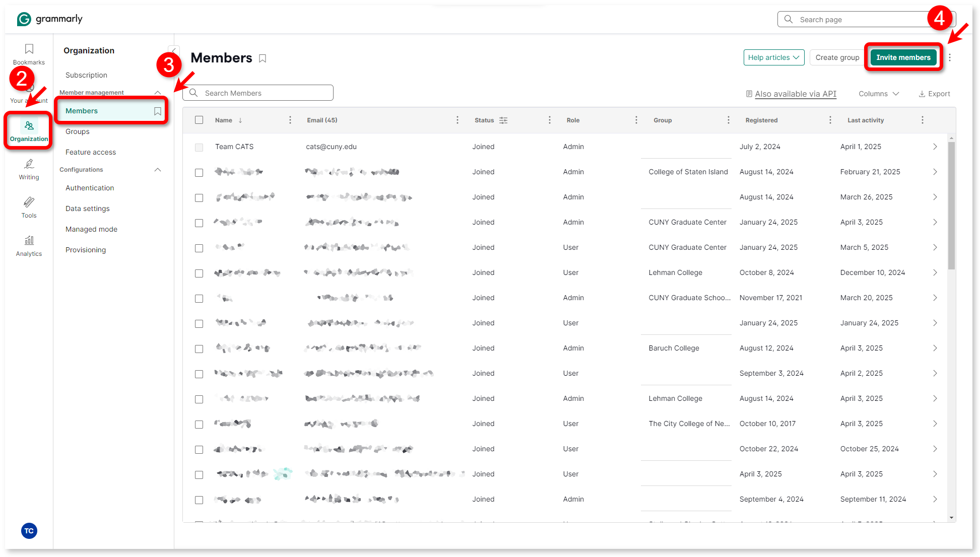The height and width of the screenshot is (557, 980).
Task: Sort by Name using the arrow
Action: [x=240, y=120]
